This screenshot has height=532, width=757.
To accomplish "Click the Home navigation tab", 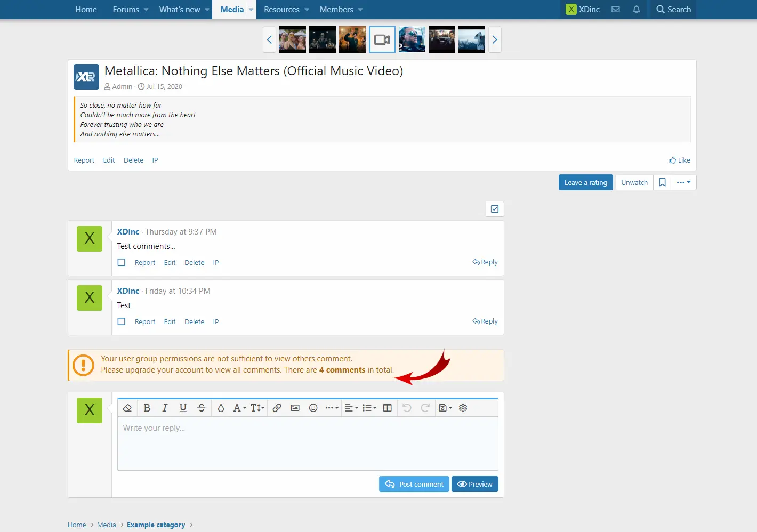I will [86, 10].
